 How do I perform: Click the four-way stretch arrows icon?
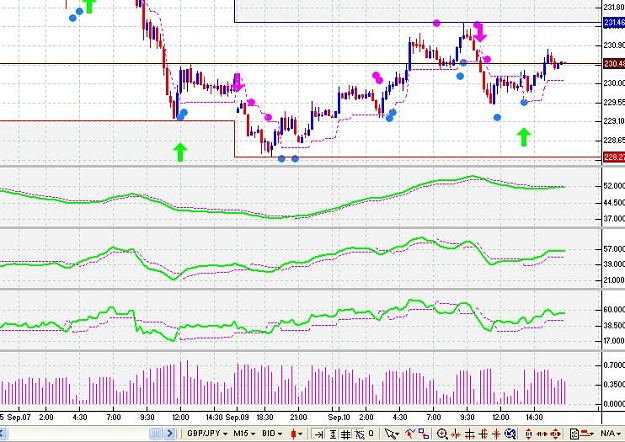coord(555,434)
